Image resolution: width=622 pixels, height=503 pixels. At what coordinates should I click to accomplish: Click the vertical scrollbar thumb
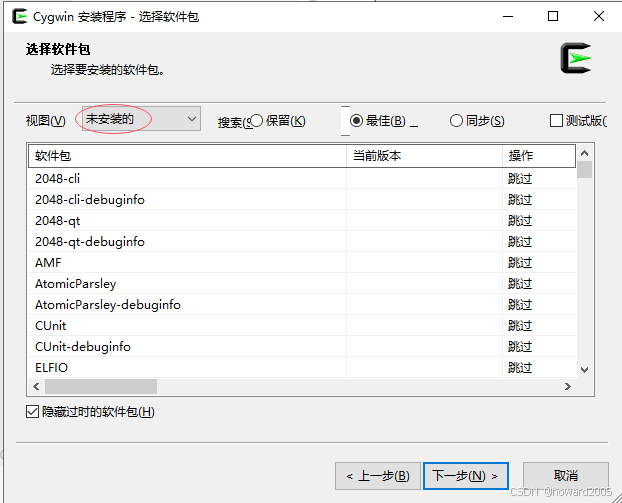pos(584,169)
